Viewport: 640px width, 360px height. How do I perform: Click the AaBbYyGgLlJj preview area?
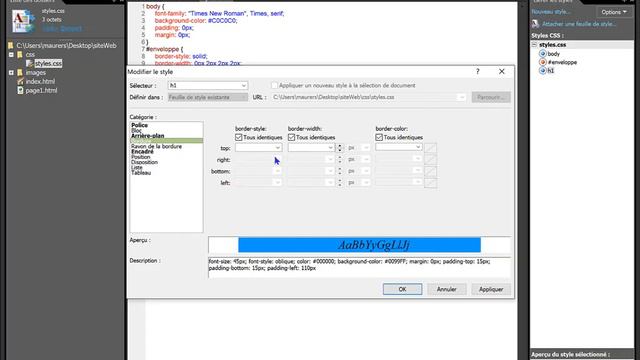(x=359, y=245)
